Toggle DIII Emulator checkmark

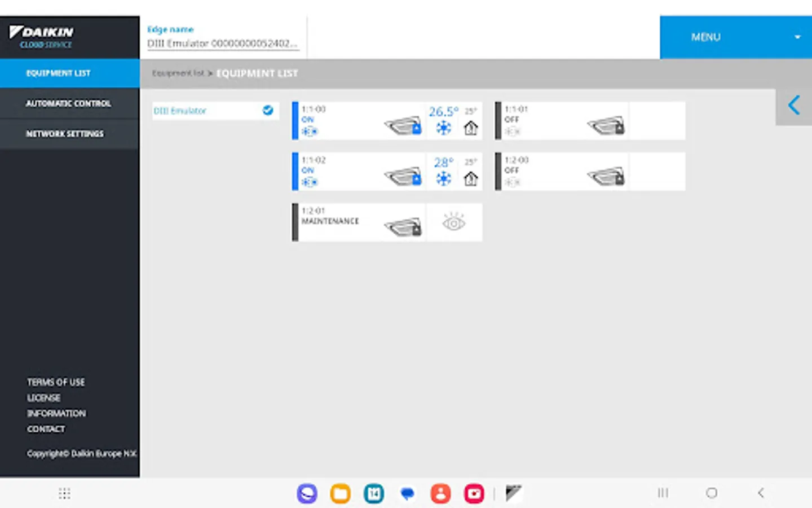point(268,111)
